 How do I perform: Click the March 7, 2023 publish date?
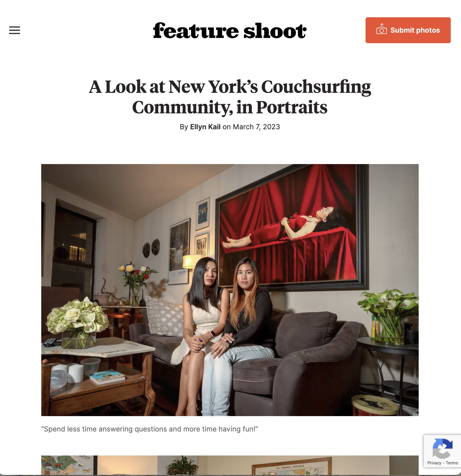click(256, 127)
